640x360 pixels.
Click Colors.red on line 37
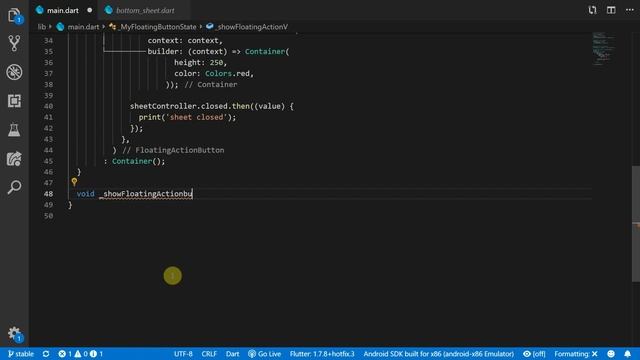coord(227,73)
